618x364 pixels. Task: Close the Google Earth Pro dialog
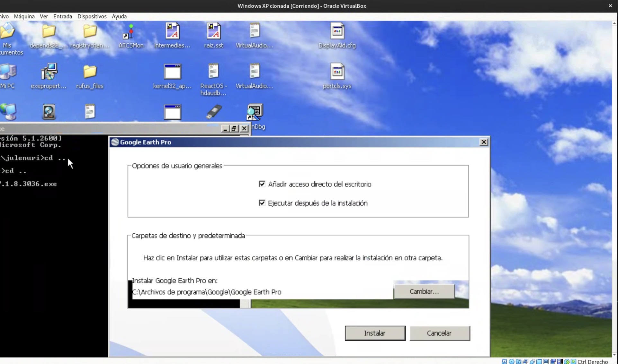click(x=483, y=142)
